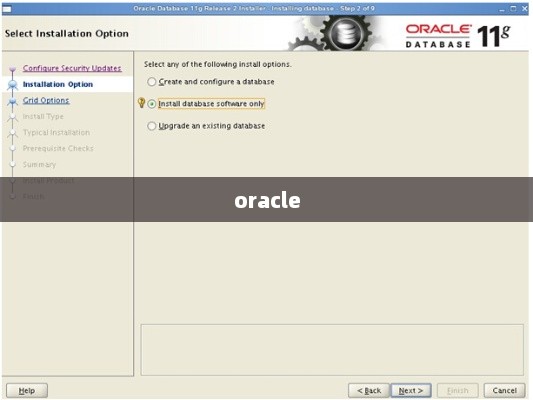Click the Help button
This screenshot has width=533, height=400.
point(27,390)
